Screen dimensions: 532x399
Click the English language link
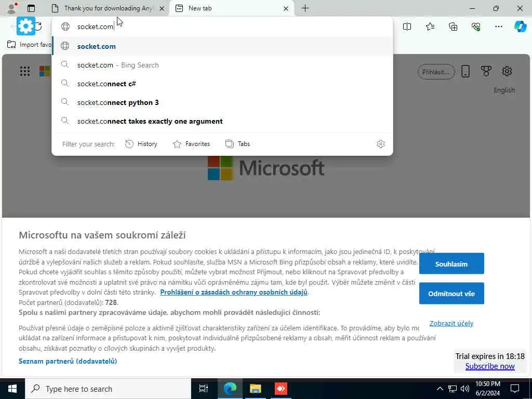504,90
